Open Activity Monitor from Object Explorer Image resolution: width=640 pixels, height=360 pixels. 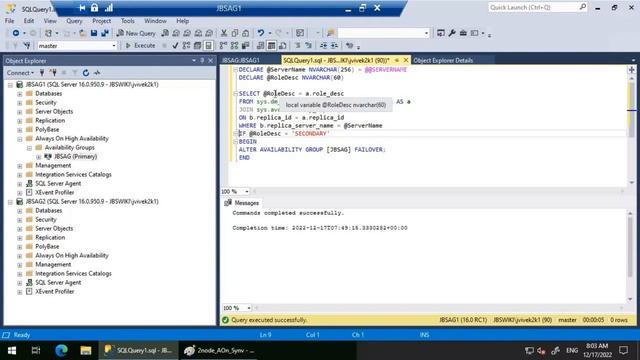[97, 73]
